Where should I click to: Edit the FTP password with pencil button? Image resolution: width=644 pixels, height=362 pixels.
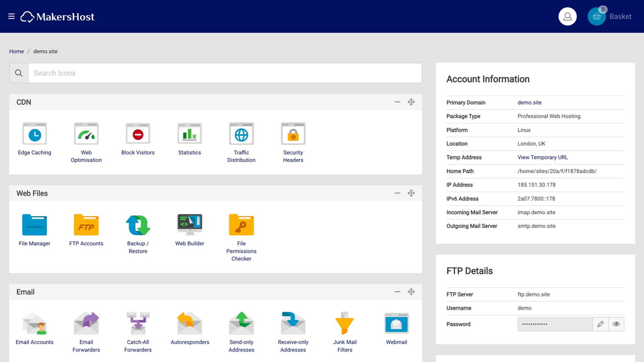point(600,324)
